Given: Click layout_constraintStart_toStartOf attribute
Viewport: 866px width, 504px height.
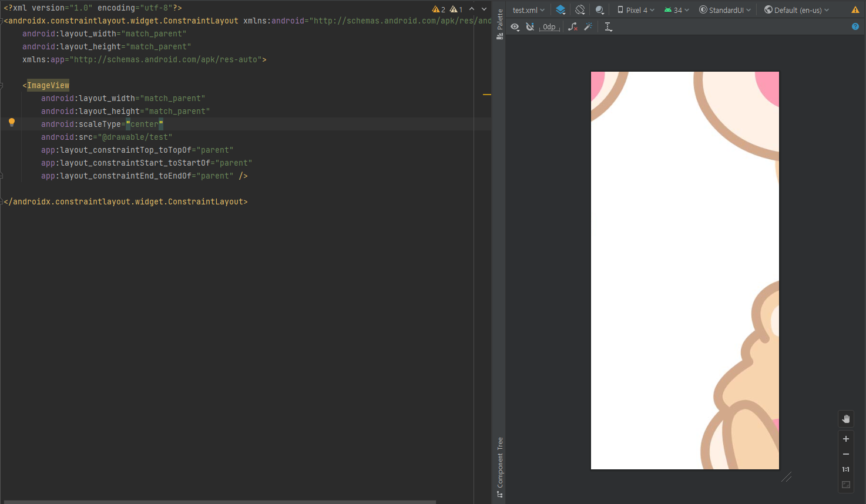Looking at the screenshot, I should [x=147, y=163].
